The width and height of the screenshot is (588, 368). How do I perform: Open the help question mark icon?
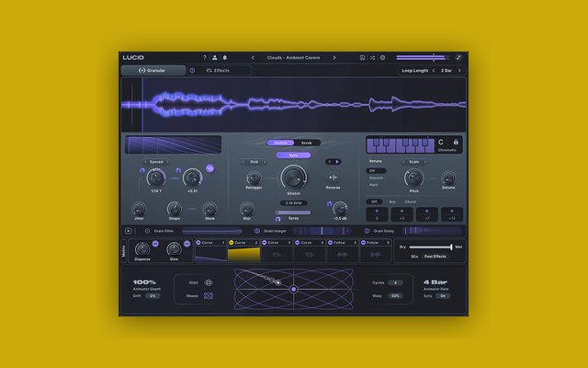tap(204, 58)
